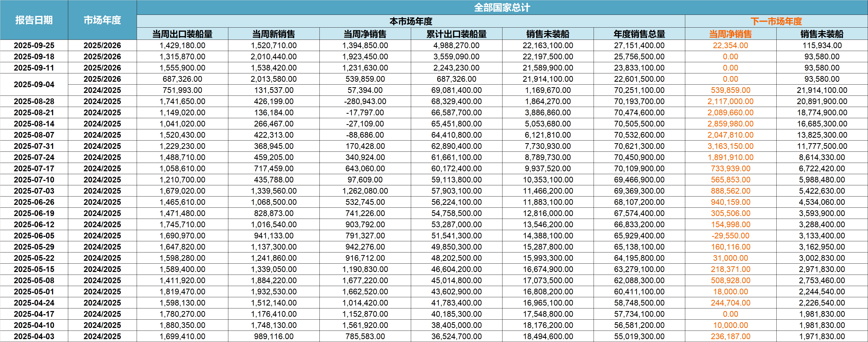Image resolution: width=868 pixels, height=342 pixels.
Task: Select the orange 3,163,150.00 cell
Action: pos(730,146)
